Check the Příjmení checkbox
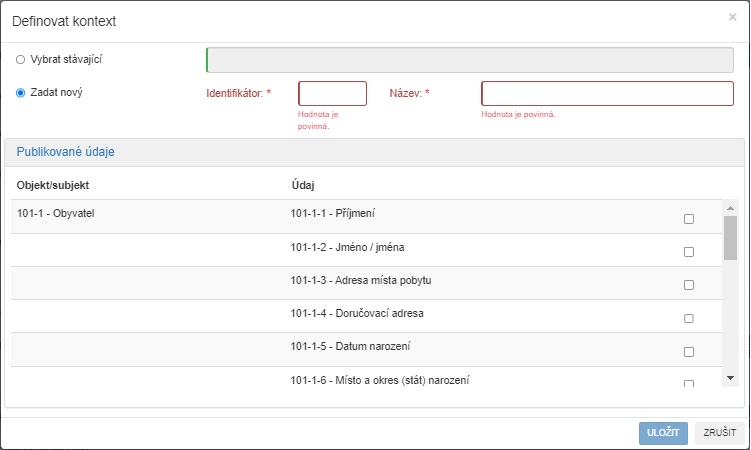This screenshot has height=450, width=751. pyautogui.click(x=688, y=219)
